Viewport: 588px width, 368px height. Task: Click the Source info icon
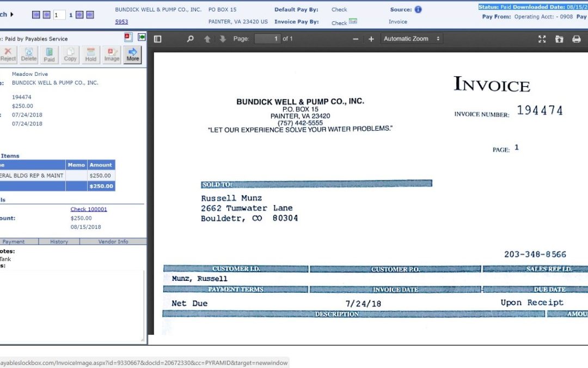(x=418, y=9)
